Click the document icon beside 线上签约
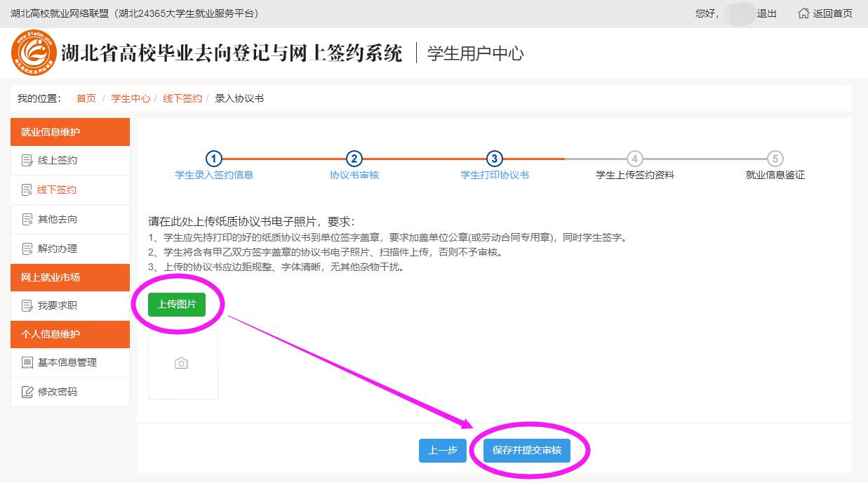This screenshot has width=868, height=483. pos(27,161)
